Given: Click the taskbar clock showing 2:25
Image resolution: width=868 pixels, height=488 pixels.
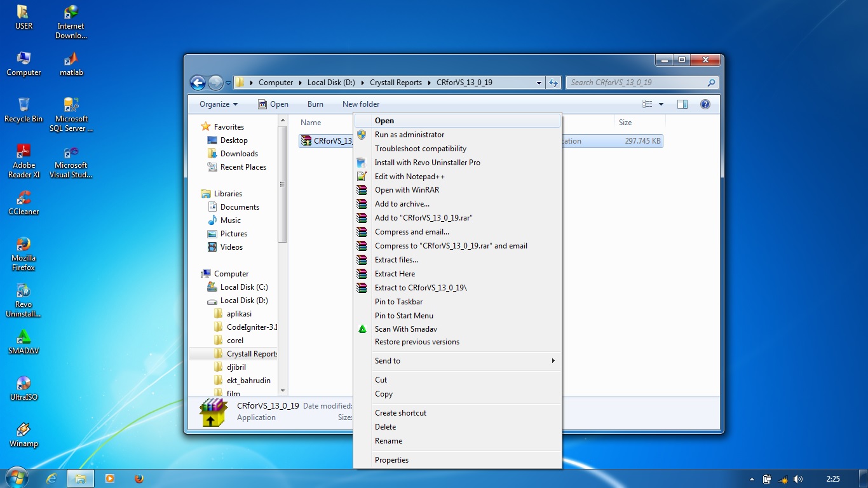Looking at the screenshot, I should click(x=833, y=479).
